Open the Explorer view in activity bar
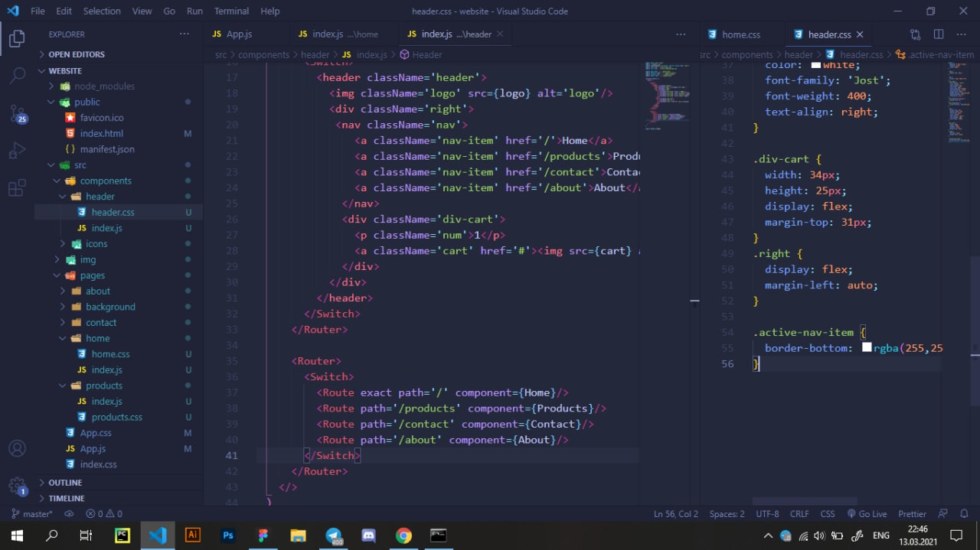 (x=17, y=38)
